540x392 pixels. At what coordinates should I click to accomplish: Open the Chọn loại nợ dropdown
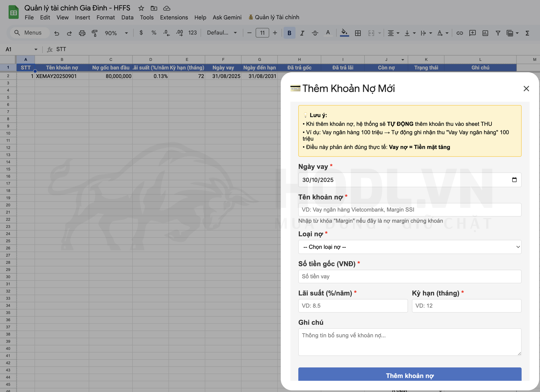409,247
